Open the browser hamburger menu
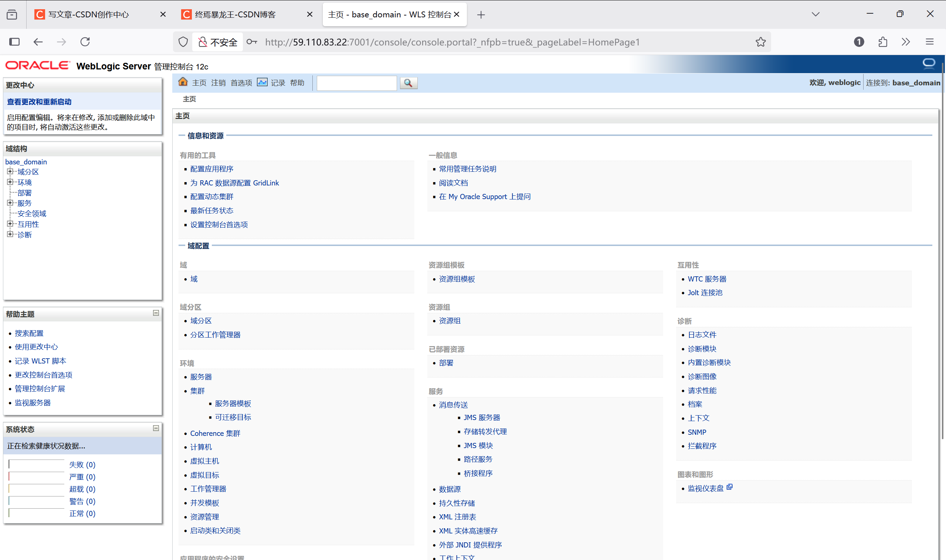This screenshot has width=946, height=560. point(930,42)
